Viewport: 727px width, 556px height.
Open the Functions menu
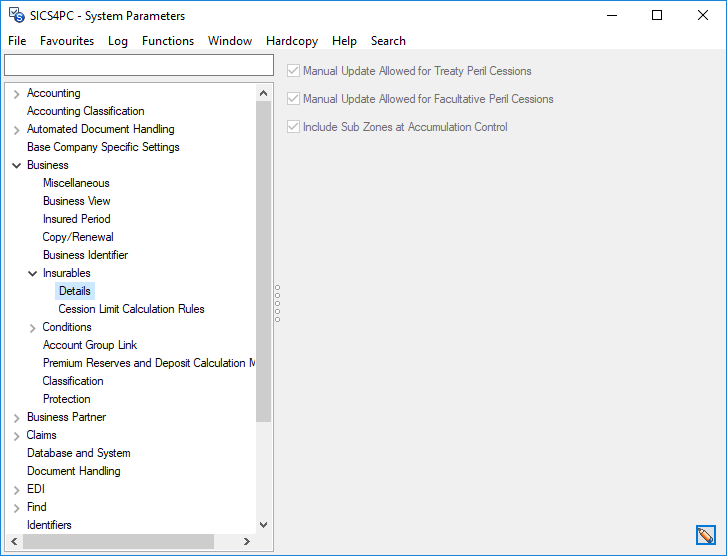(168, 41)
